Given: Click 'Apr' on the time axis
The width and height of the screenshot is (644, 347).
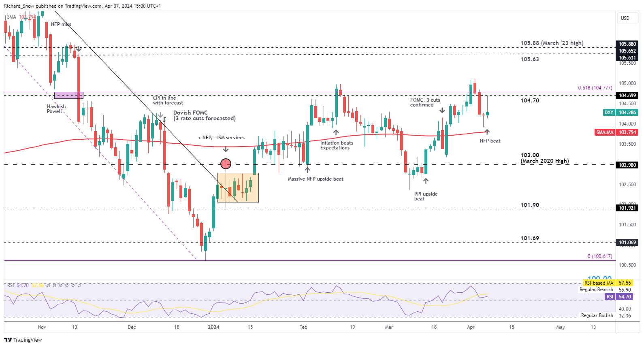Looking at the screenshot, I should (471, 327).
